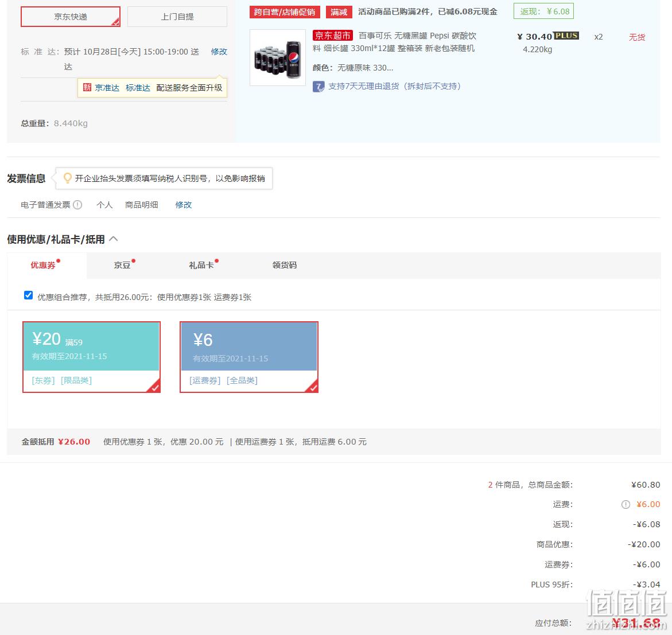Click the 满减 promotion tag

[339, 12]
